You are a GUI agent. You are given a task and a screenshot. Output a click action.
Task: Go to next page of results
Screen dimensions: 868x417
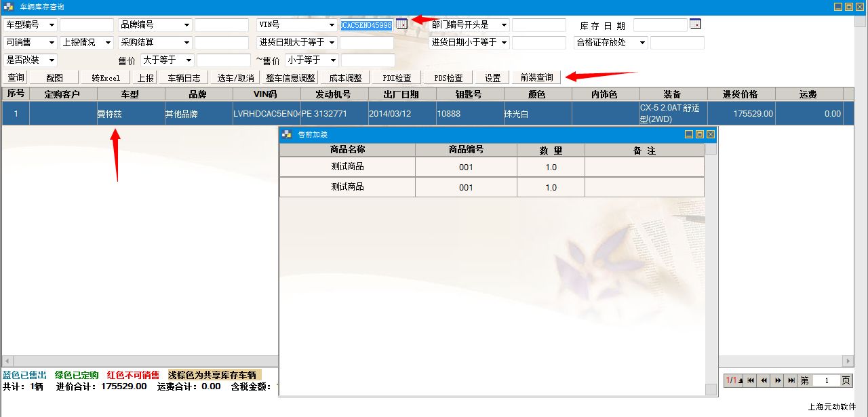pyautogui.click(x=778, y=381)
